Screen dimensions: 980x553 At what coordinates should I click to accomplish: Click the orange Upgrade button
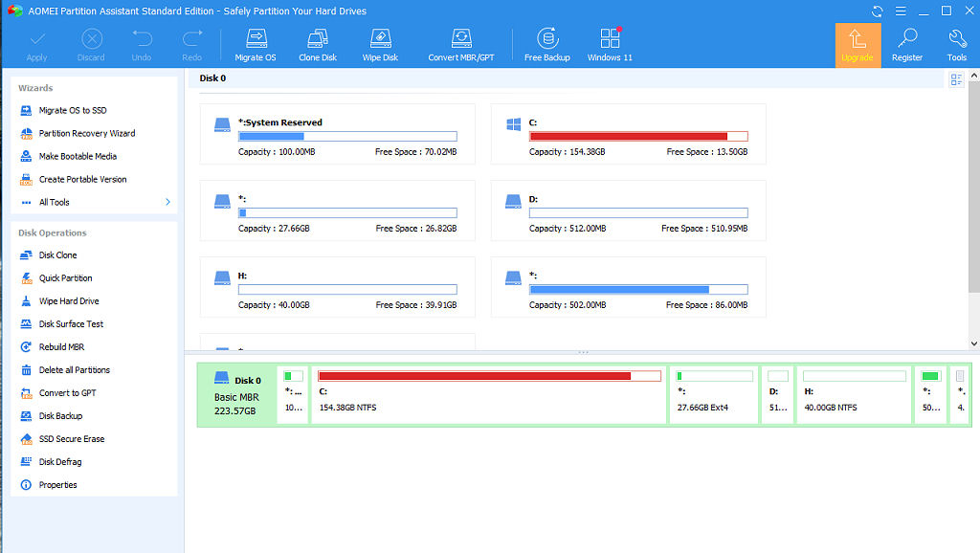pyautogui.click(x=857, y=46)
